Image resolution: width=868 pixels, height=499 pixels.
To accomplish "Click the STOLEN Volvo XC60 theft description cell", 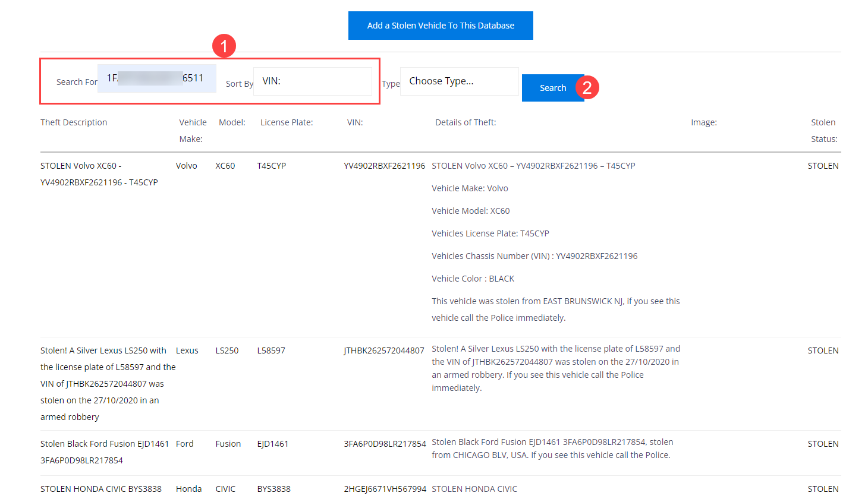I will click(x=99, y=174).
